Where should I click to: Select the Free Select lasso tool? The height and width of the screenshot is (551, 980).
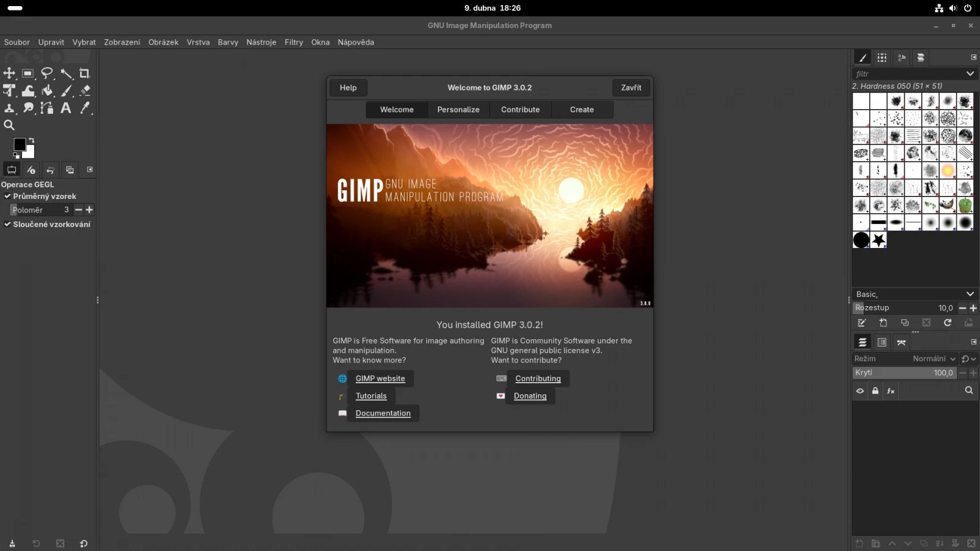[x=47, y=73]
